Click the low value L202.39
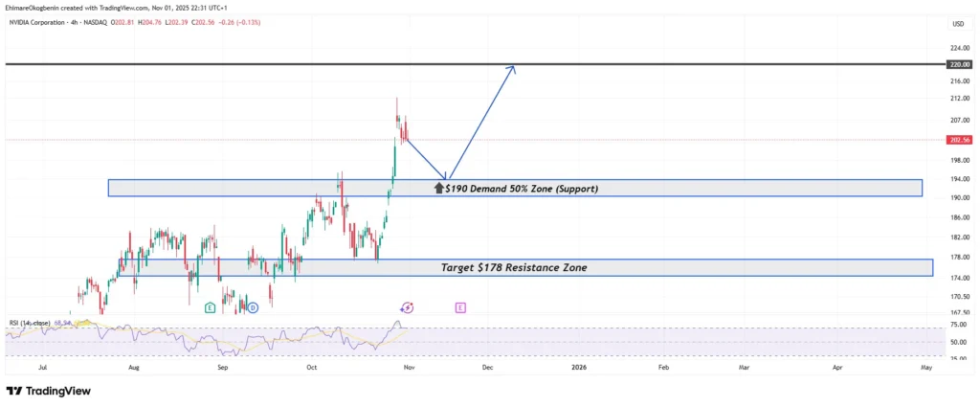 point(178,23)
